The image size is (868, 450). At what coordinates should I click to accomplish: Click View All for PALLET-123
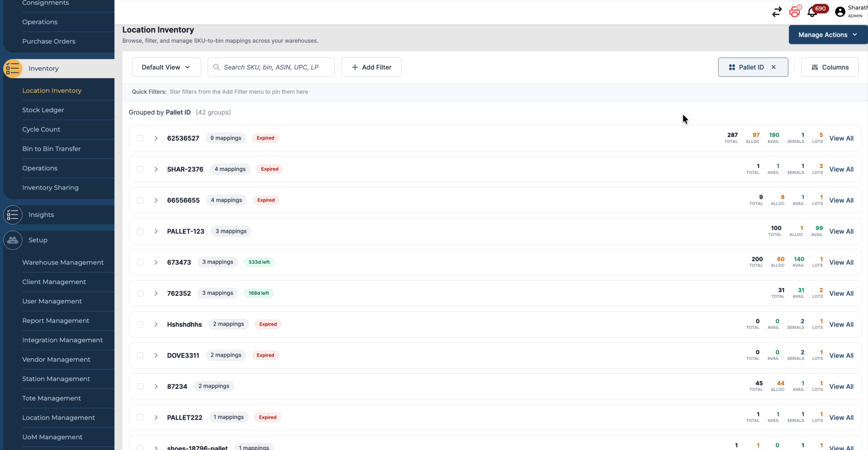click(x=841, y=231)
